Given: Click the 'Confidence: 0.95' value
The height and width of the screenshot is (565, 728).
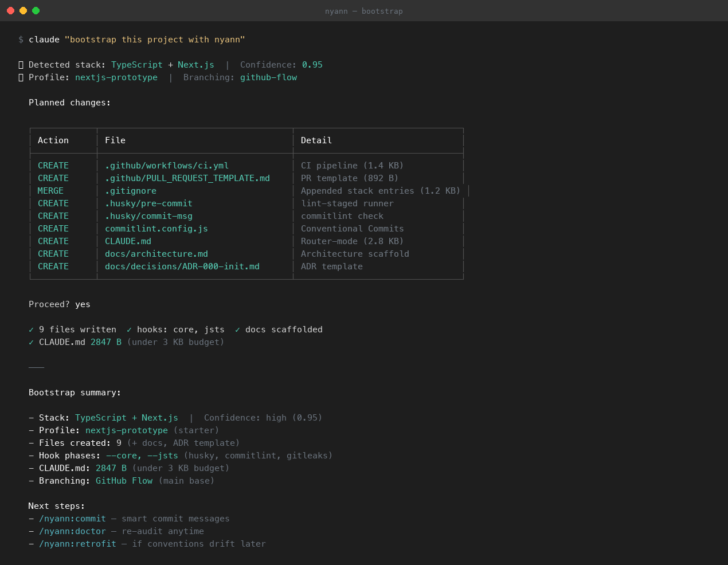Looking at the screenshot, I should click(x=312, y=65).
